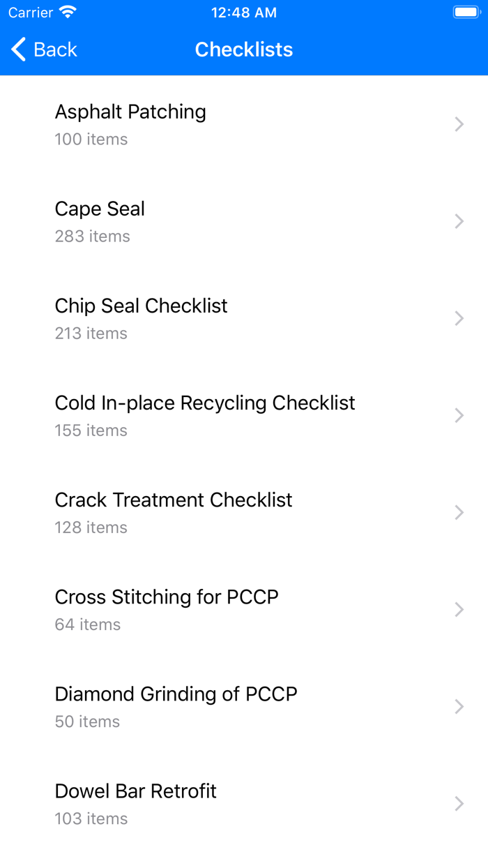Tap the 283 items label under Cape Seal
Screen dimensions: 488x868
[92, 236]
